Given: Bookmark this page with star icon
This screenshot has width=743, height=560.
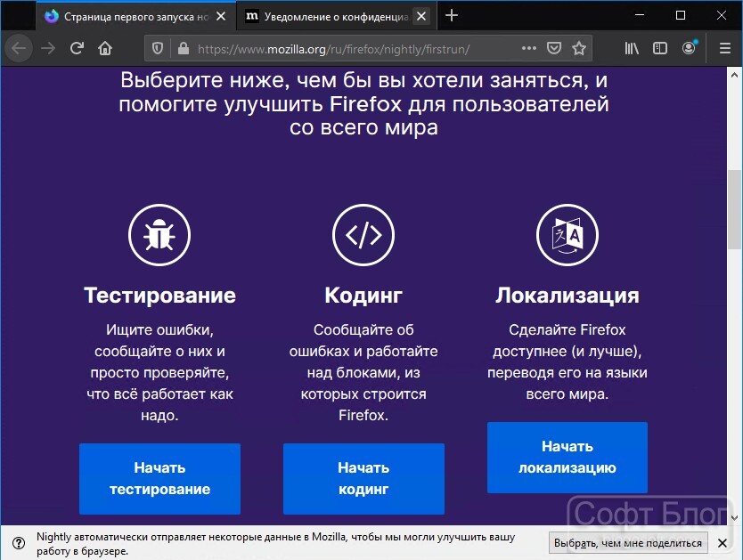Looking at the screenshot, I should (579, 48).
